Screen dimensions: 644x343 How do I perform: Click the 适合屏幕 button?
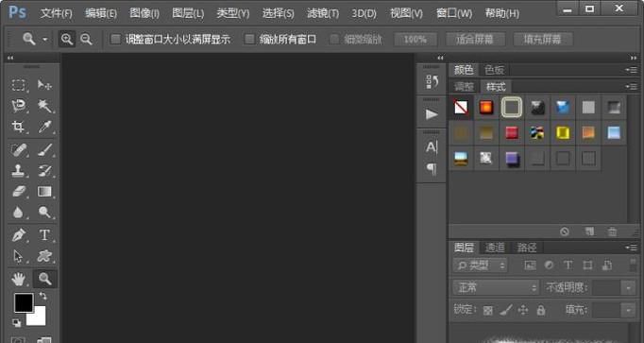coord(475,40)
